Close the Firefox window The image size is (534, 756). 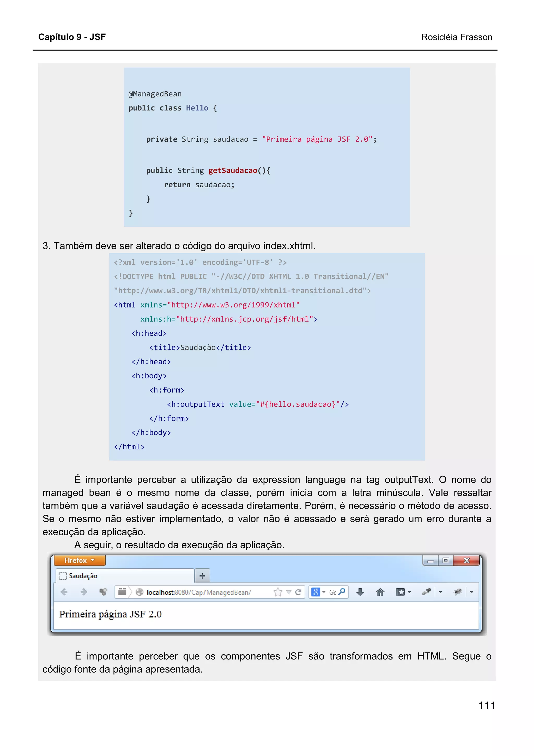tap(466, 560)
